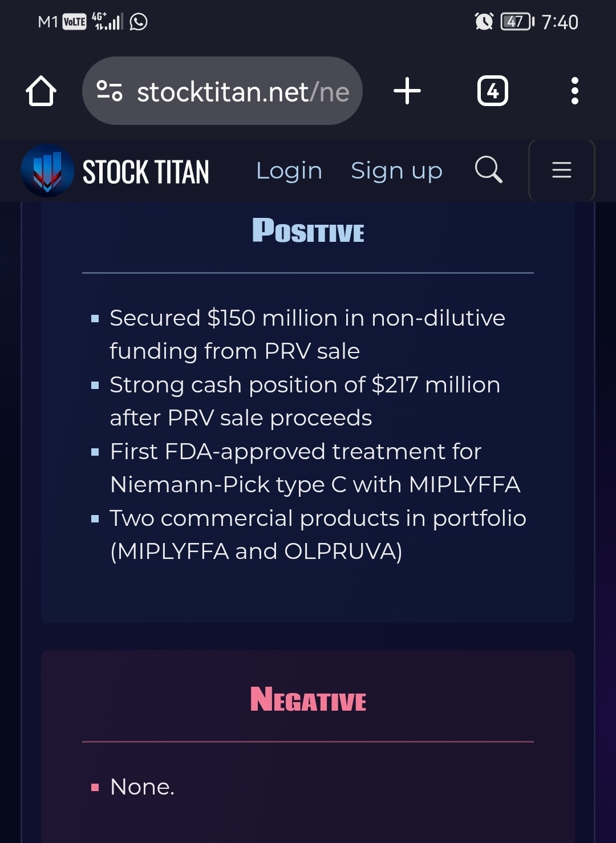Open a new tab with plus icon

(x=407, y=91)
